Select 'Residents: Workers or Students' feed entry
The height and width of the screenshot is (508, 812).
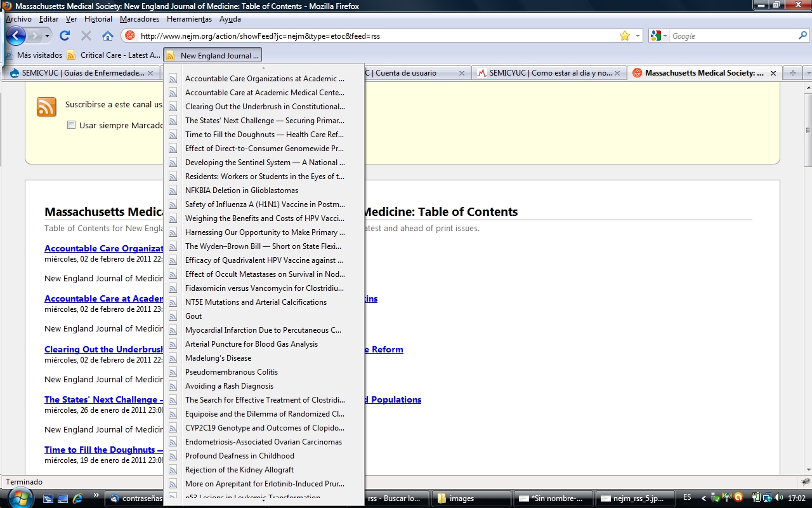coord(264,177)
